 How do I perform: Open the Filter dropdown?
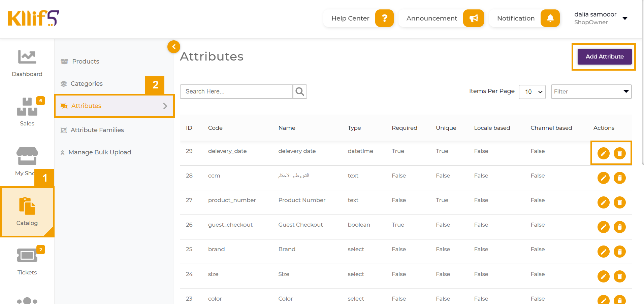pos(591,92)
